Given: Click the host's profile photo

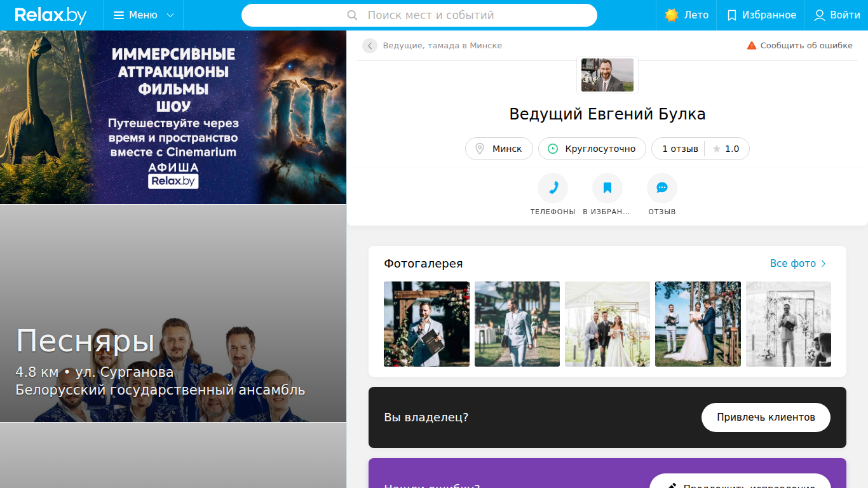Looking at the screenshot, I should [x=607, y=75].
